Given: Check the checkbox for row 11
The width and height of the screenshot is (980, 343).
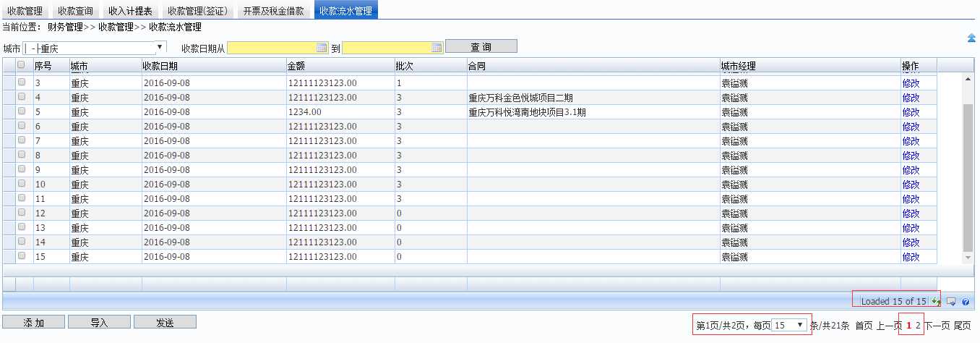Looking at the screenshot, I should point(22,198).
